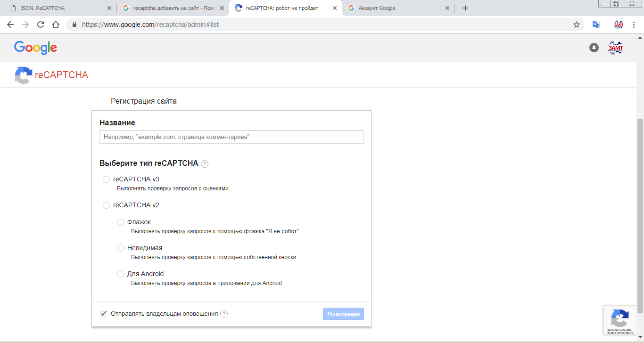Bookmark this page with the star icon

[576, 24]
